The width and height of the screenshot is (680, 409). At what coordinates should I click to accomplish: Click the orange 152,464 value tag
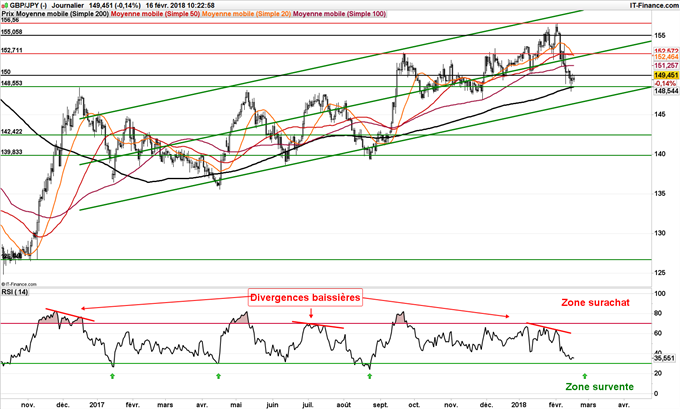[x=666, y=57]
